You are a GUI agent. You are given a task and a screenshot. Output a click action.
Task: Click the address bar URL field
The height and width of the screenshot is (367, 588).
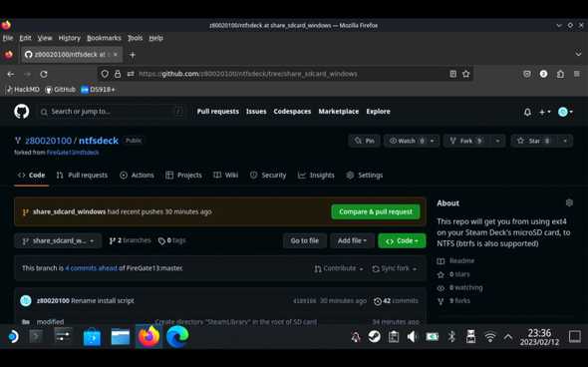click(x=247, y=74)
